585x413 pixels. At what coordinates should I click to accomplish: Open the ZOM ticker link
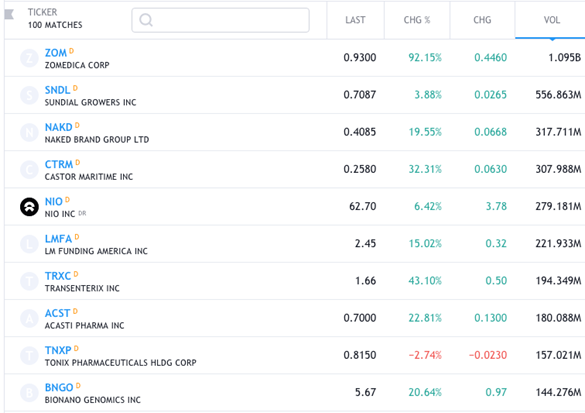click(x=56, y=53)
